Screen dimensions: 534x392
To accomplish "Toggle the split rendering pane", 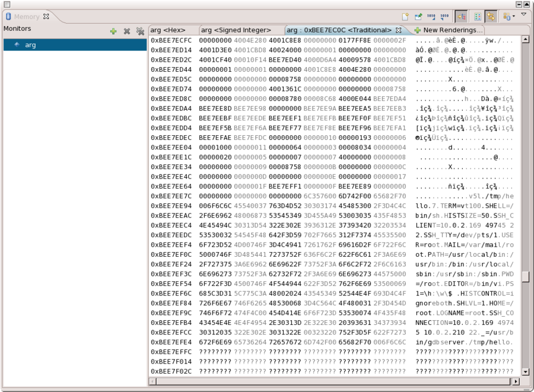I will click(478, 16).
